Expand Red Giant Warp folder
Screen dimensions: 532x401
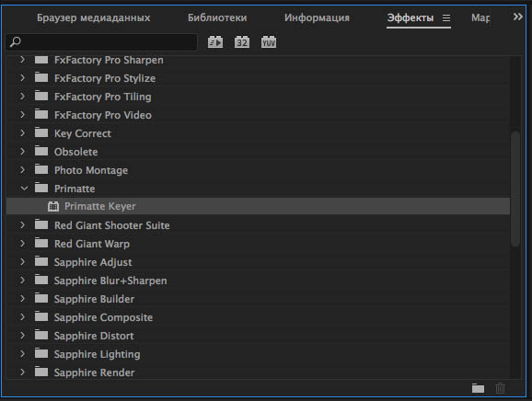pyautogui.click(x=22, y=243)
